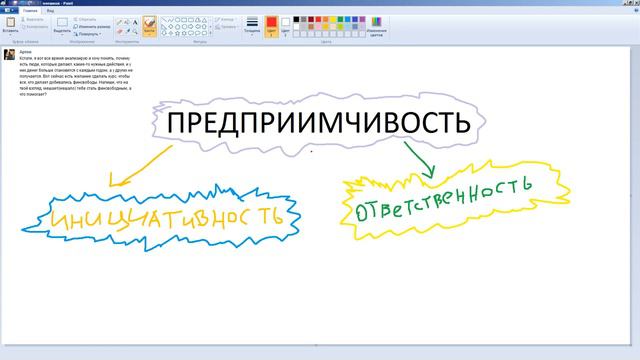Choose the Cloud callout shape
The image size is (640, 360).
pyautogui.click(x=204, y=33)
